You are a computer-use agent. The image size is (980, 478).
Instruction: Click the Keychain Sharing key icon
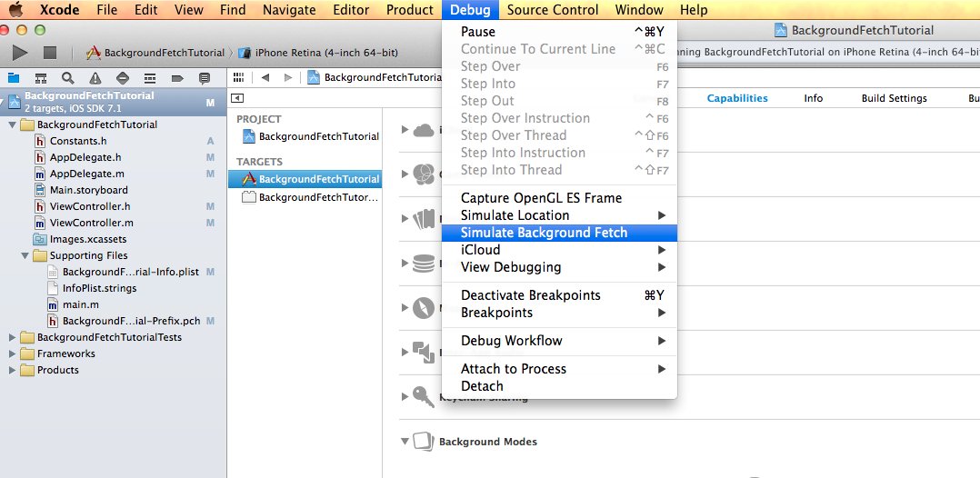pyautogui.click(x=423, y=396)
